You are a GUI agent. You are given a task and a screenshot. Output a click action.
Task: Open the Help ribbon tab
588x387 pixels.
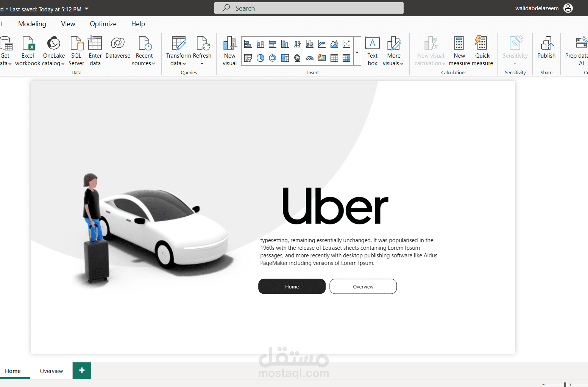pyautogui.click(x=138, y=24)
